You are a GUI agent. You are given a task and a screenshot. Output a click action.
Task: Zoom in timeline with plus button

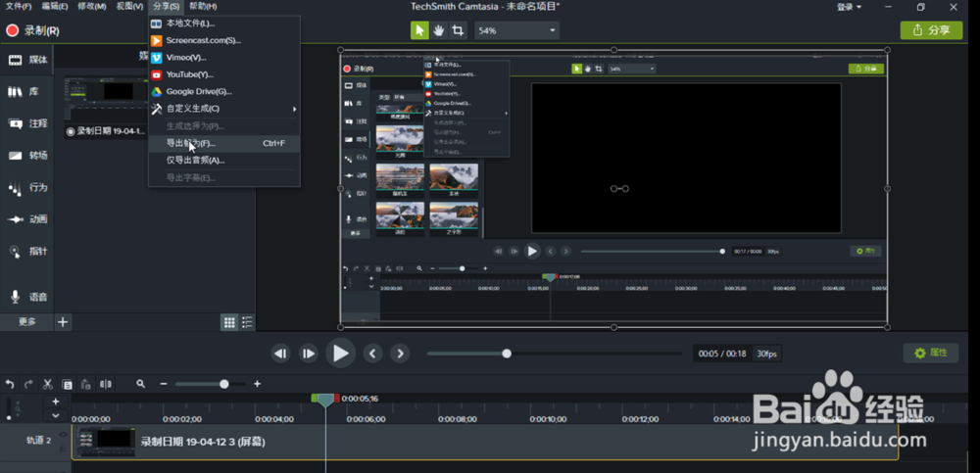click(257, 384)
